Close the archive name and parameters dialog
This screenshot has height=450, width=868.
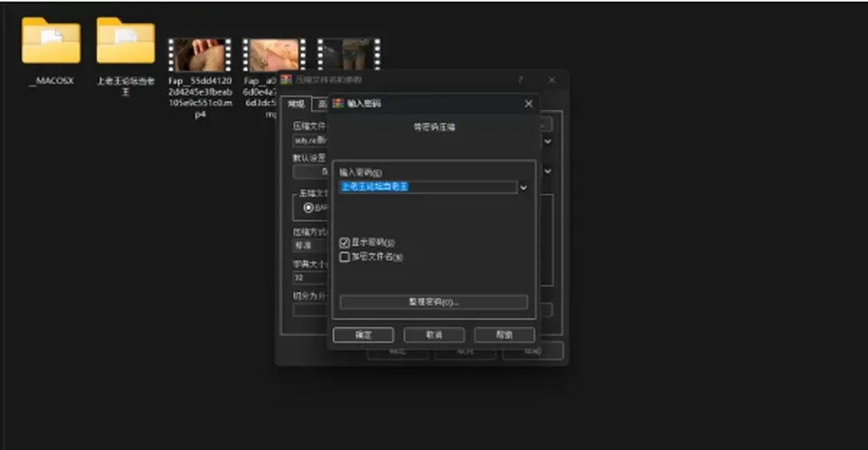tap(552, 80)
